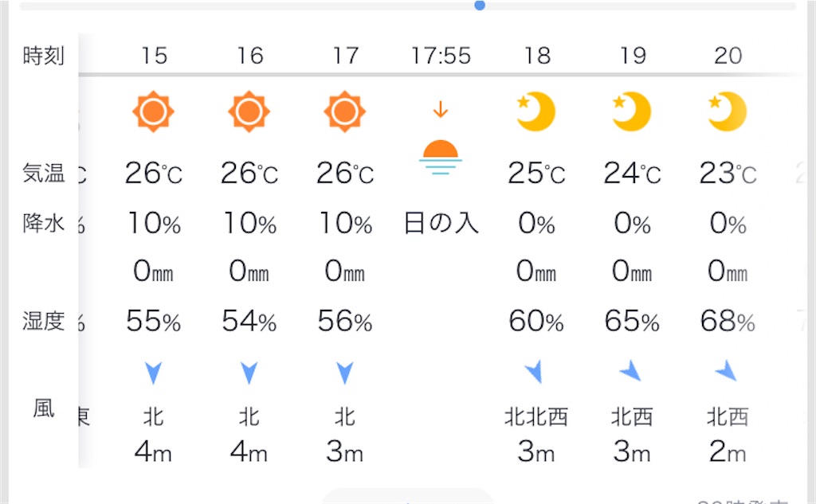This screenshot has width=816, height=504.
Task: Click the moon icon for 18 o'clock
Action: tap(535, 111)
